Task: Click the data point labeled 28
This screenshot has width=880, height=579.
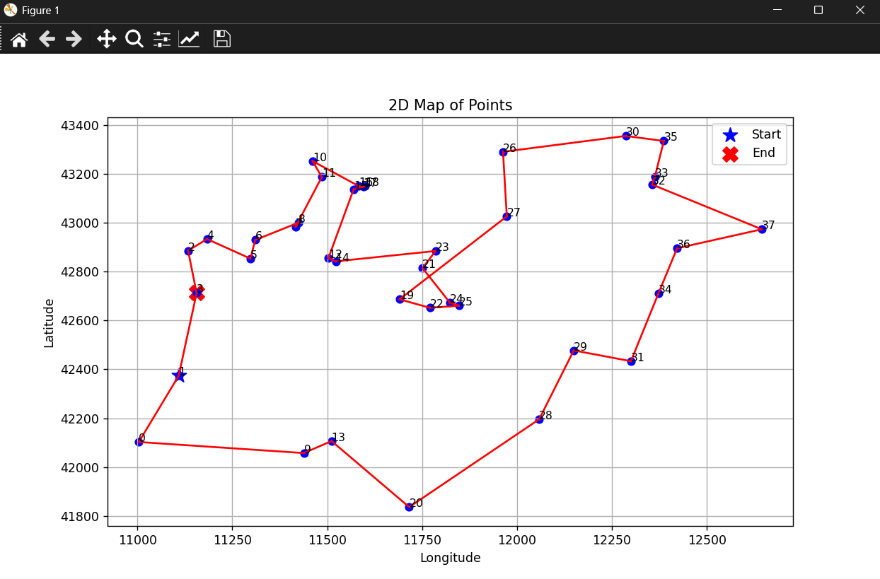Action: click(539, 419)
